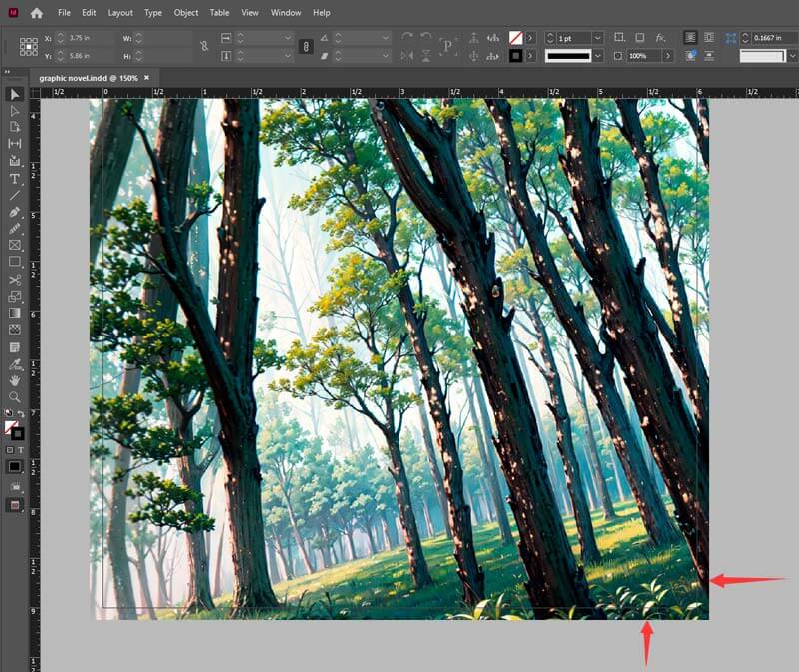Click the Home icon

point(37,13)
